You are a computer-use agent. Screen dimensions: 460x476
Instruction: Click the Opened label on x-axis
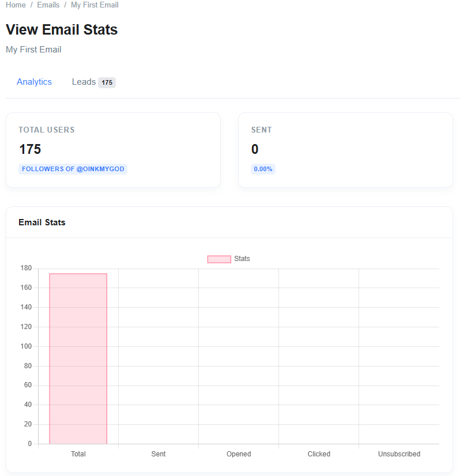(239, 454)
